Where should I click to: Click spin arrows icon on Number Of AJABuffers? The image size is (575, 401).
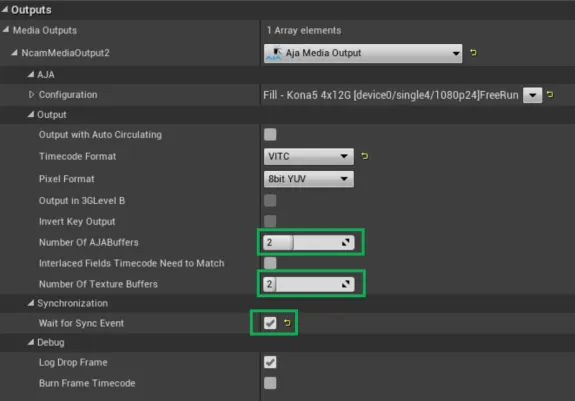click(345, 242)
